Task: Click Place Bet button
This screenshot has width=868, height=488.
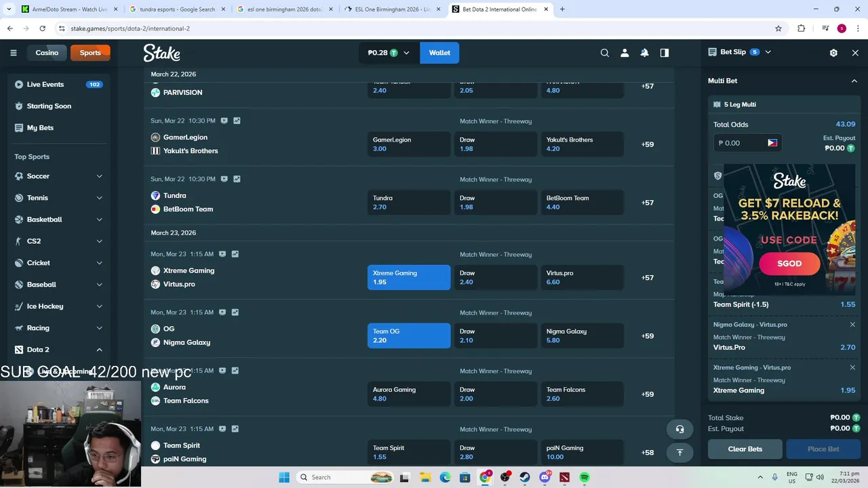Action: [x=823, y=449]
